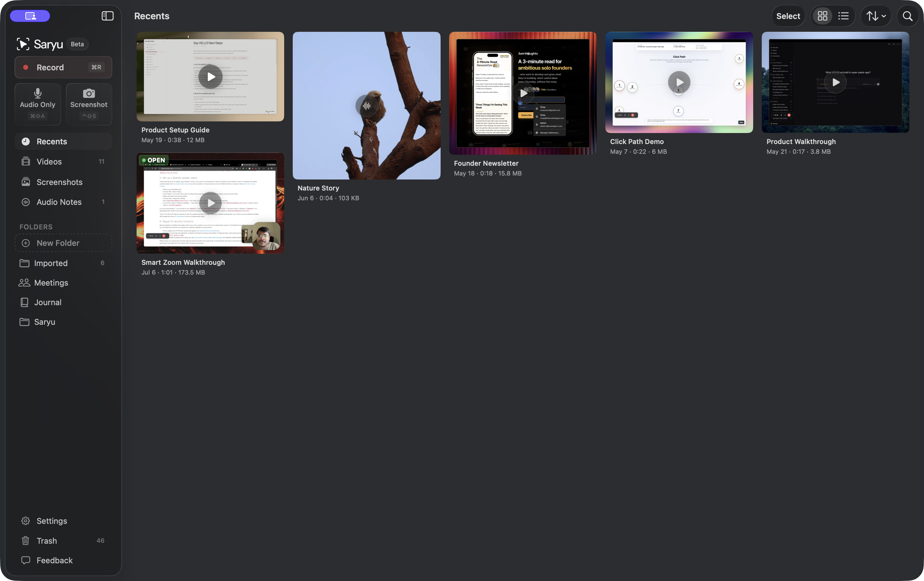Click the Product Setup Guide title

pos(175,130)
